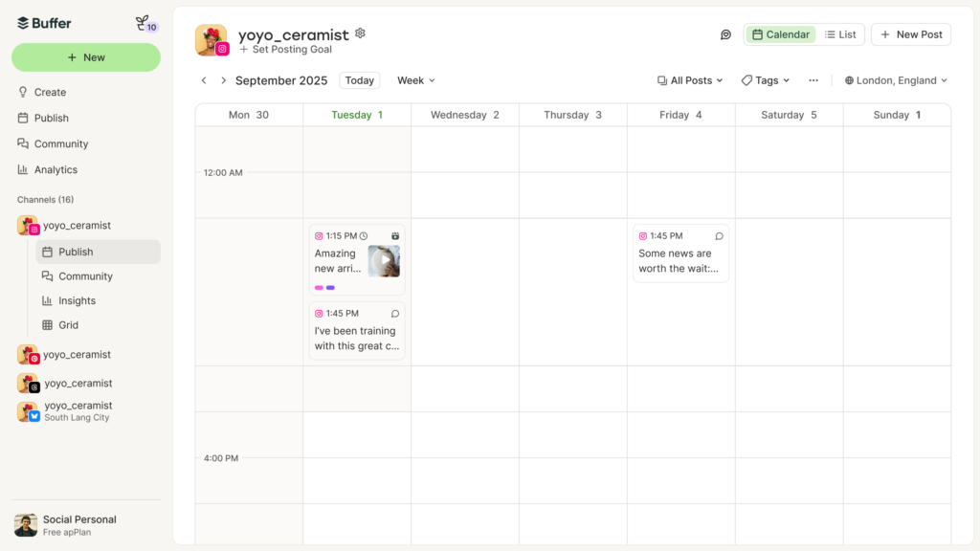The image size is (980, 551).
Task: Switch to List view
Action: pos(840,34)
